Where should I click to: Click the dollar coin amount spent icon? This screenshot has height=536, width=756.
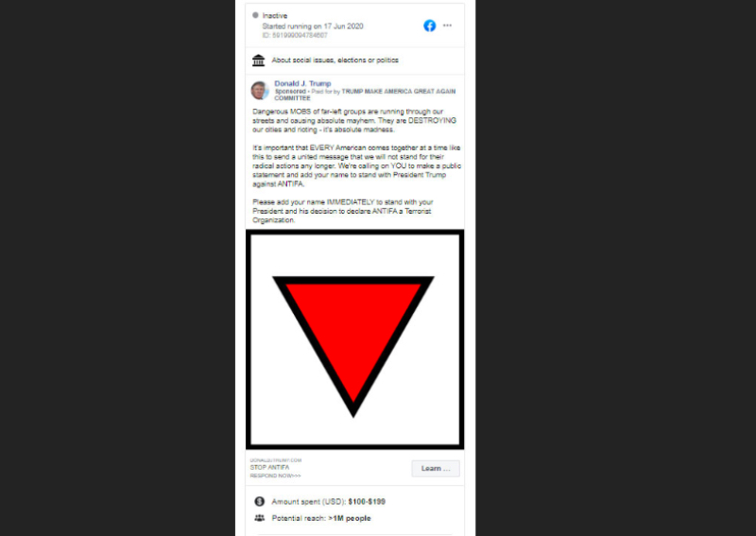click(259, 501)
